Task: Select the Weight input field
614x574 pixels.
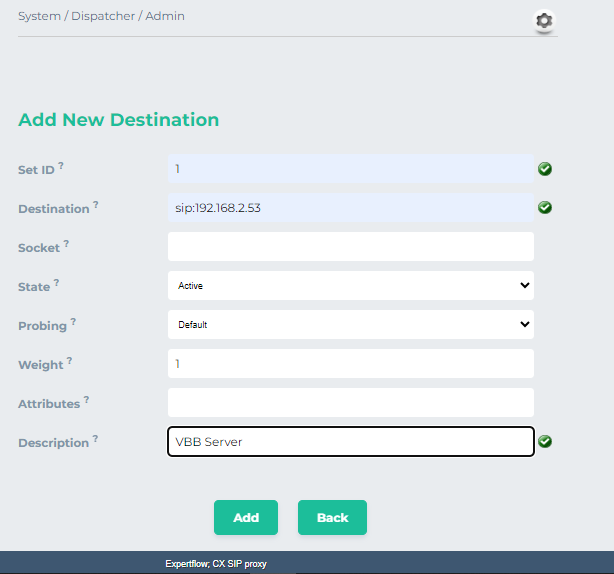Action: click(x=350, y=364)
